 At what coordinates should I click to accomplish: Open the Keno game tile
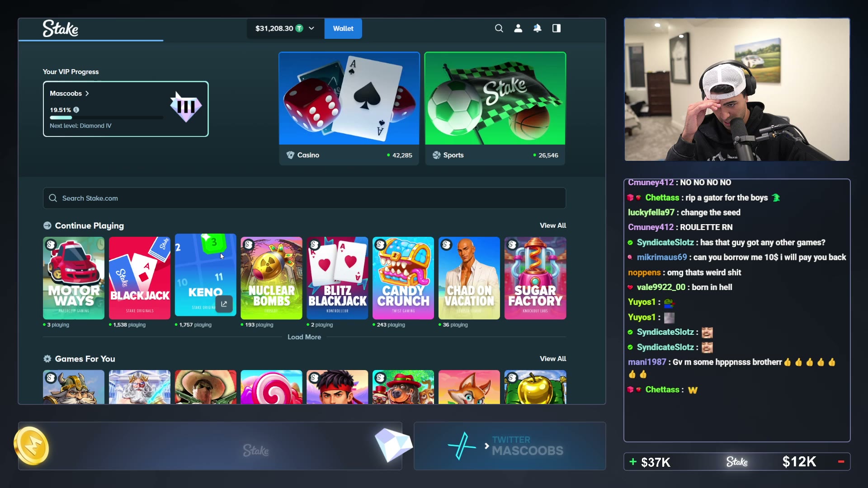tap(206, 275)
